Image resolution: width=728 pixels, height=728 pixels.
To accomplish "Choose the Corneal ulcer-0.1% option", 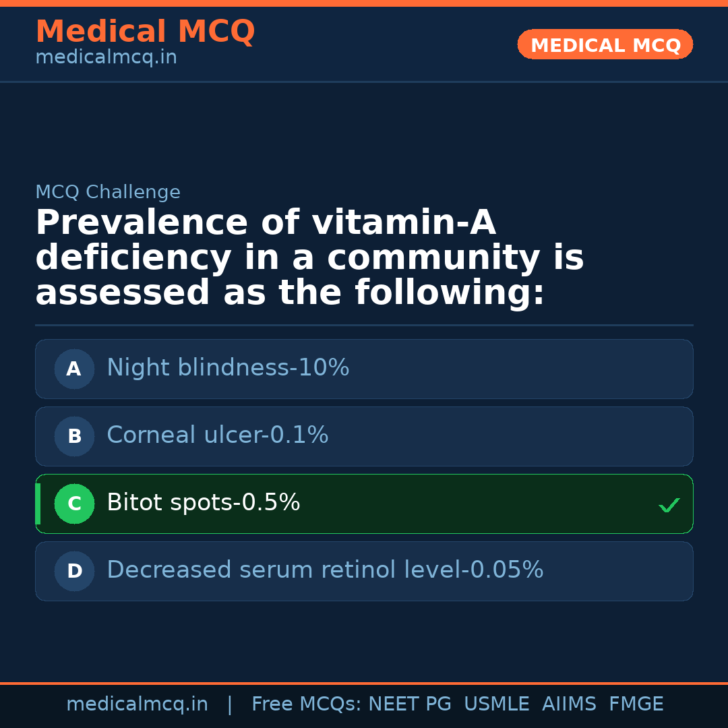I will pyautogui.click(x=217, y=435).
